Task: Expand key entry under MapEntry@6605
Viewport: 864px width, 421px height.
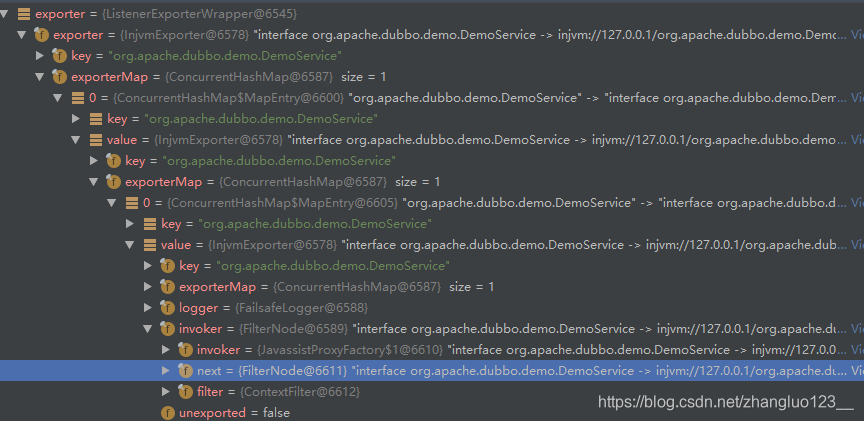Action: [130, 224]
